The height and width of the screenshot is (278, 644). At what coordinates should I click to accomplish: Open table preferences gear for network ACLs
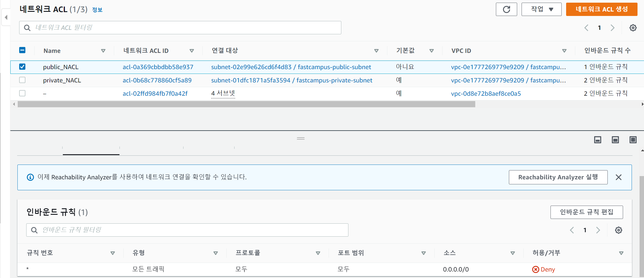point(633,28)
